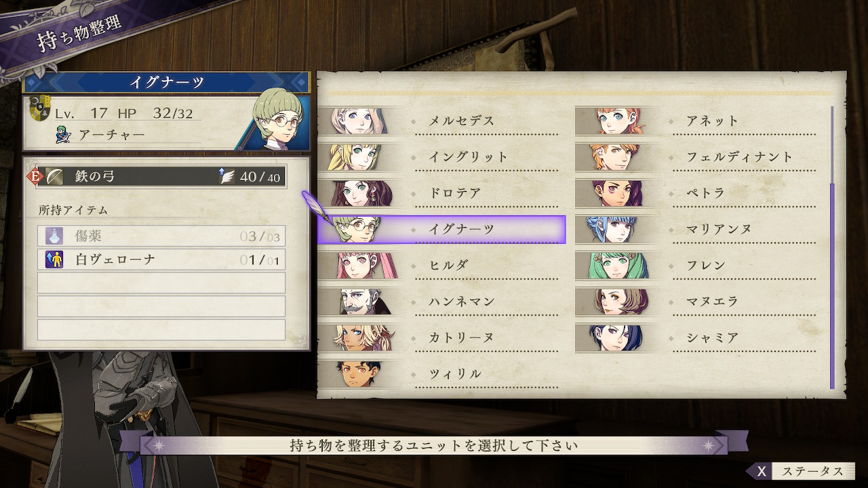Click シャミア's portrait thumbnail
Image resolution: width=868 pixels, height=488 pixels.
click(616, 338)
